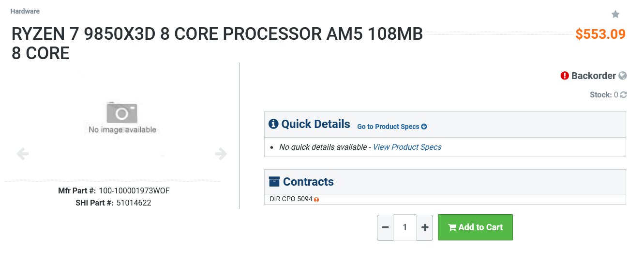Decrease quantity with the minus button
644x254 pixels.
[385, 227]
